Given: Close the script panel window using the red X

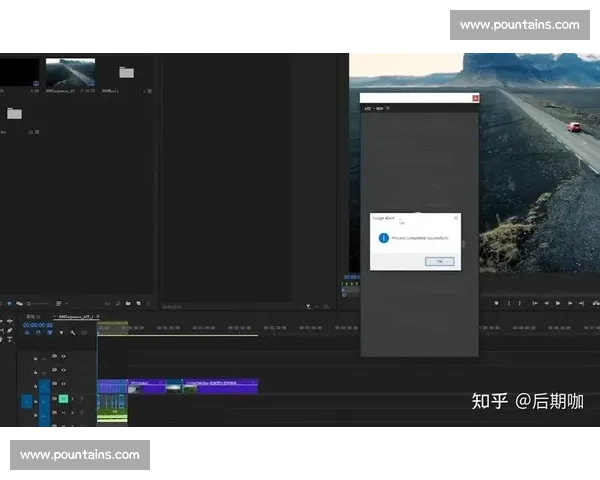Looking at the screenshot, I should [x=475, y=98].
